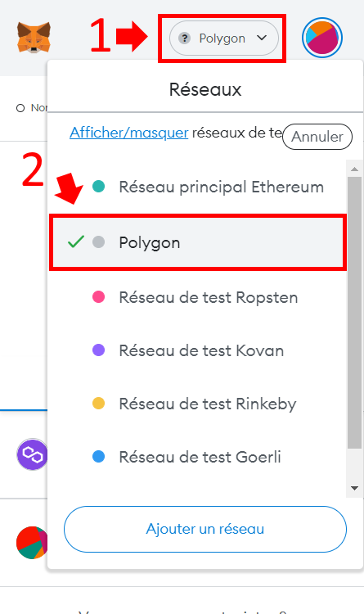Choose Réseau de test Kovan
364x614 pixels.
click(x=198, y=350)
